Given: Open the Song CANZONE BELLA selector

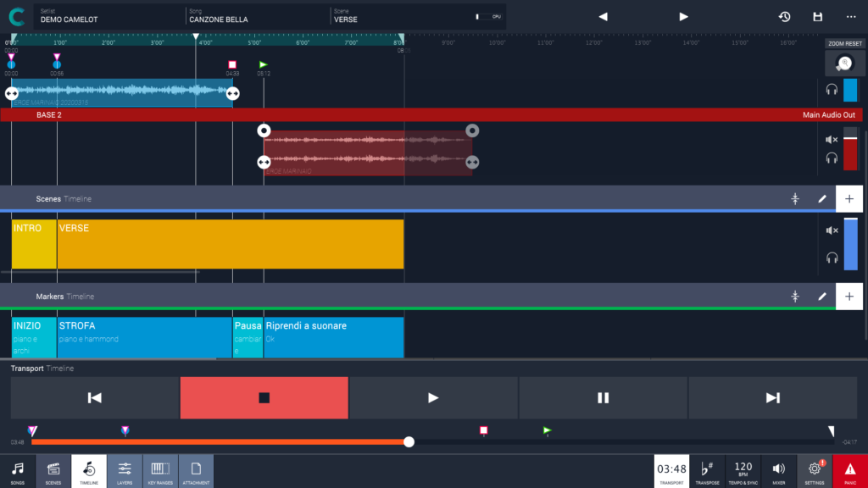Looking at the screenshot, I should click(257, 16).
